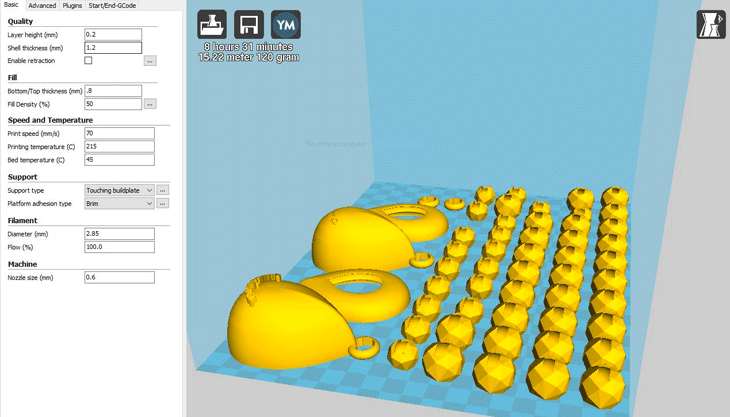Expand the Support type dropdown
The width and height of the screenshot is (730, 417).
(119, 190)
